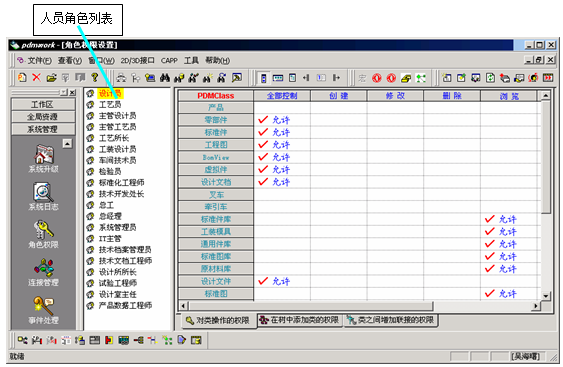The height and width of the screenshot is (367, 563).
Task: Click the 全部控制 column header
Action: click(x=282, y=96)
